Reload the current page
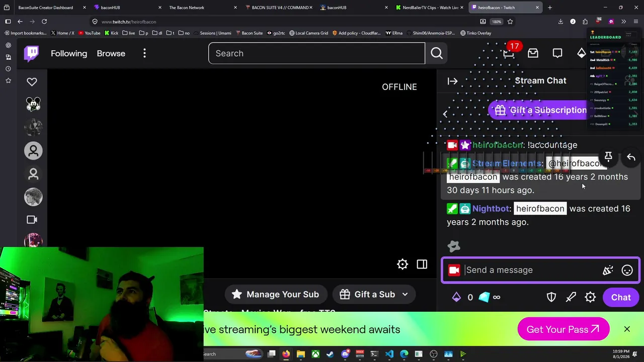Screen dimensions: 644x362 [x=44, y=22]
